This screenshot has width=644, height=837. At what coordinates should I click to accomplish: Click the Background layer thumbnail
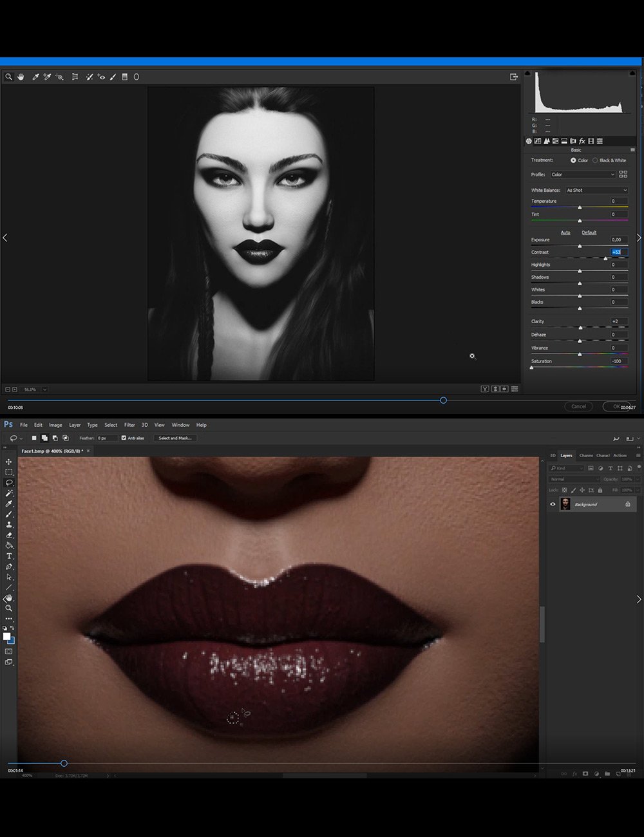[565, 504]
